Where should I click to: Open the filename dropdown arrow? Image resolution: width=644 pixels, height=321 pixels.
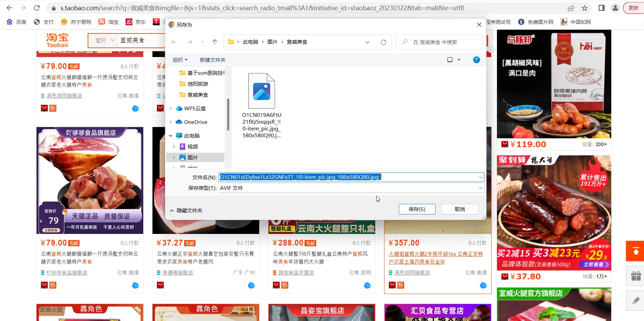point(481,177)
